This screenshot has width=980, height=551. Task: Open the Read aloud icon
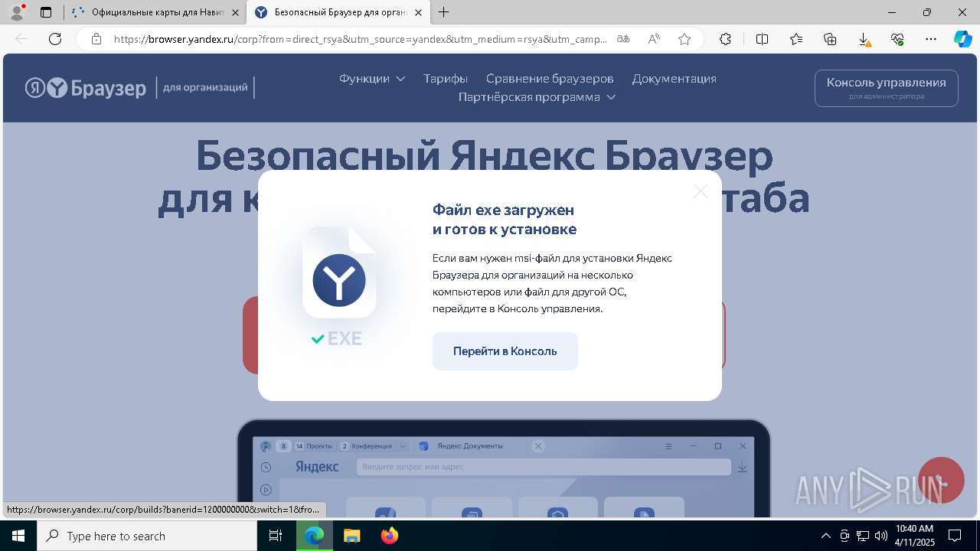click(654, 39)
